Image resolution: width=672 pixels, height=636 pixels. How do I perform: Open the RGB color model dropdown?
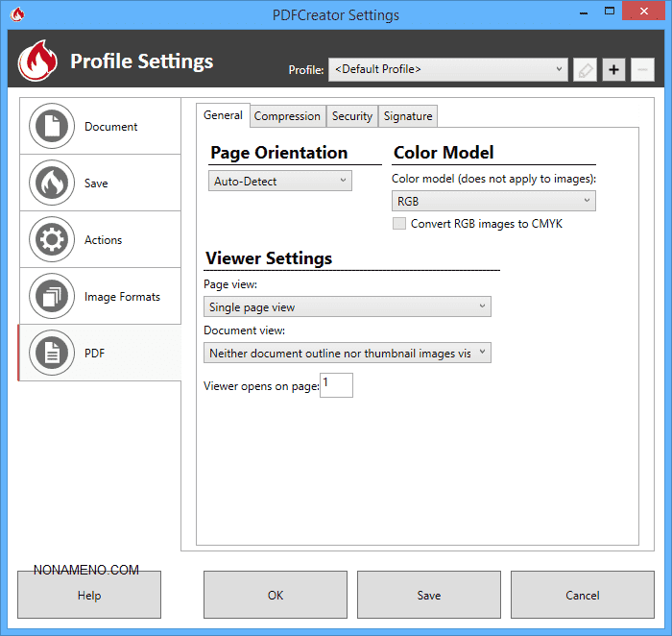click(x=493, y=201)
